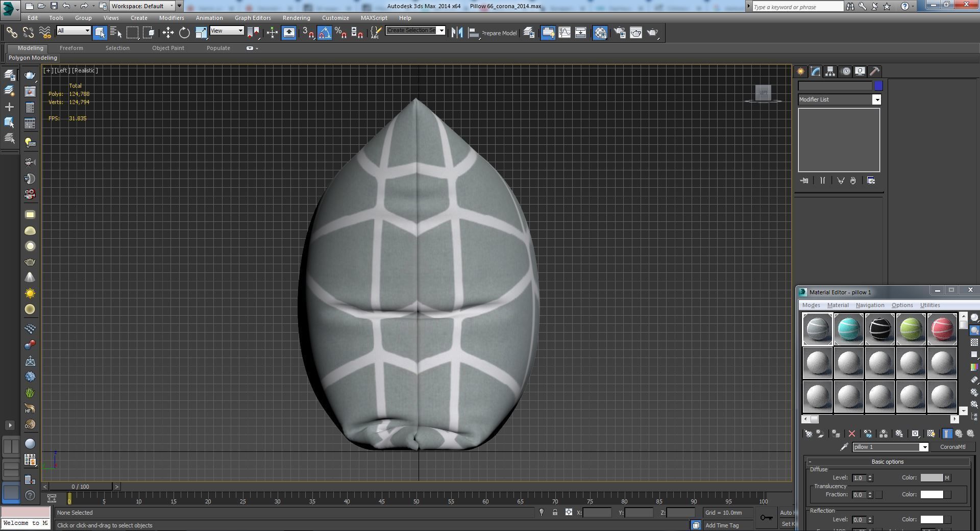Open the Customize menu
The width and height of the screenshot is (980, 531).
335,18
